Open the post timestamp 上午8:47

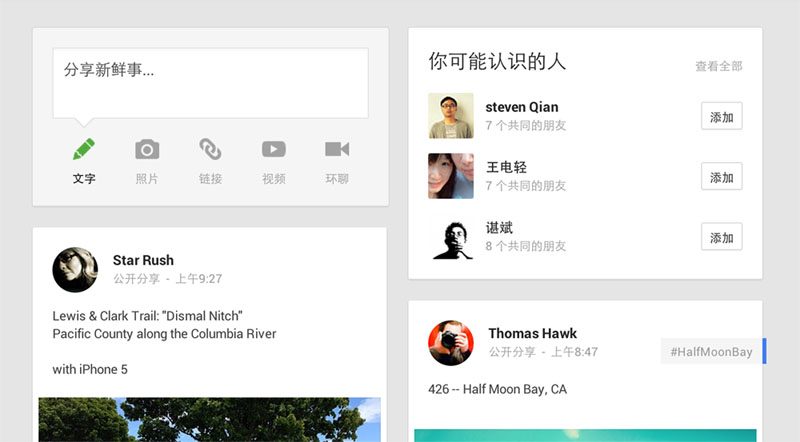pyautogui.click(x=574, y=352)
